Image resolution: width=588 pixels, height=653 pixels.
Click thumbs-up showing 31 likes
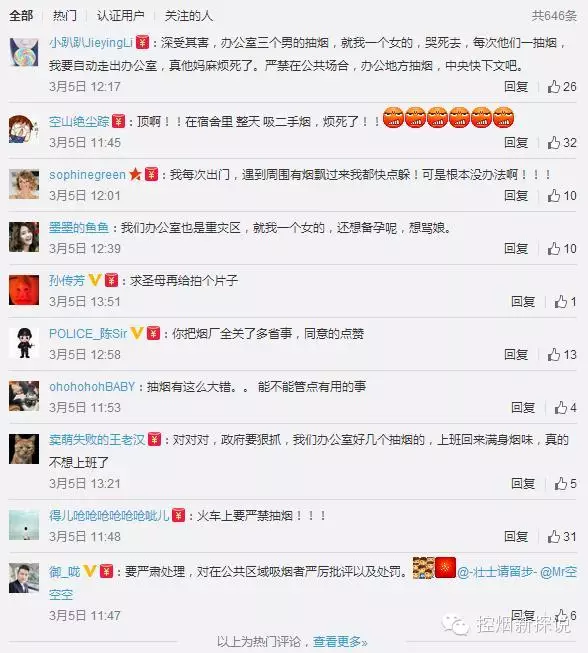(x=553, y=536)
